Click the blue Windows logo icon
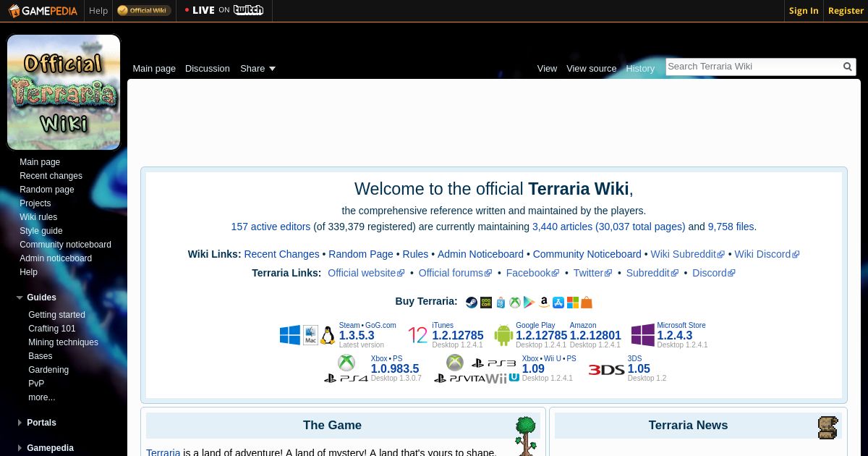Image resolution: width=868 pixels, height=456 pixels. [x=290, y=335]
